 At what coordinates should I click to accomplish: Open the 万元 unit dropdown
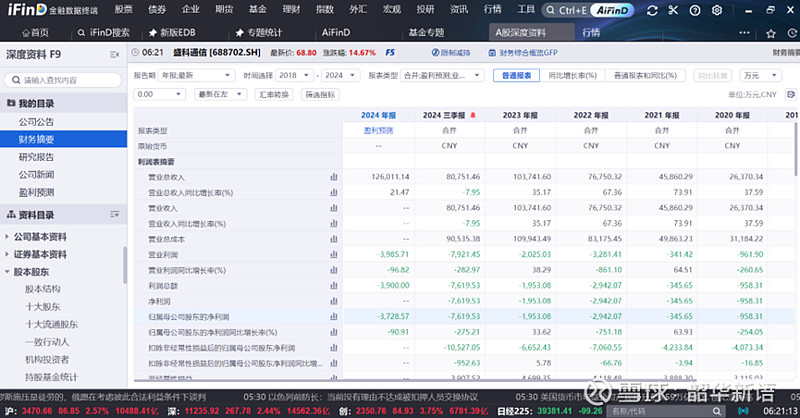[x=760, y=76]
